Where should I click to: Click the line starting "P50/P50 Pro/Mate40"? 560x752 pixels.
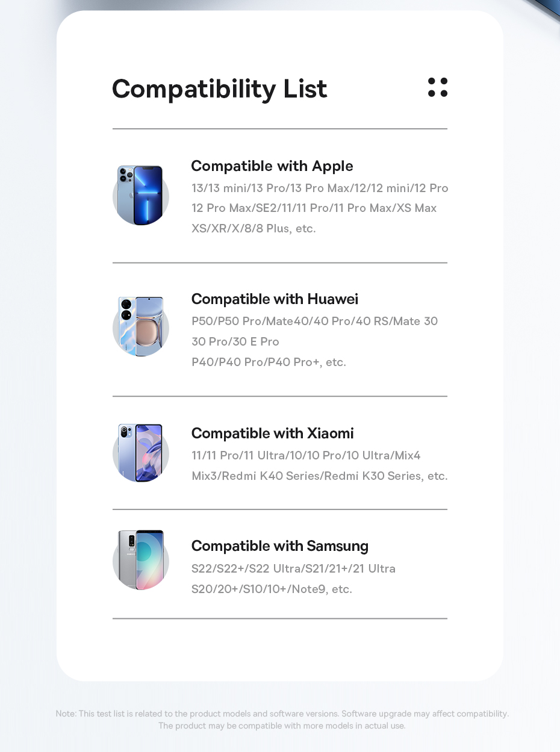(314, 322)
